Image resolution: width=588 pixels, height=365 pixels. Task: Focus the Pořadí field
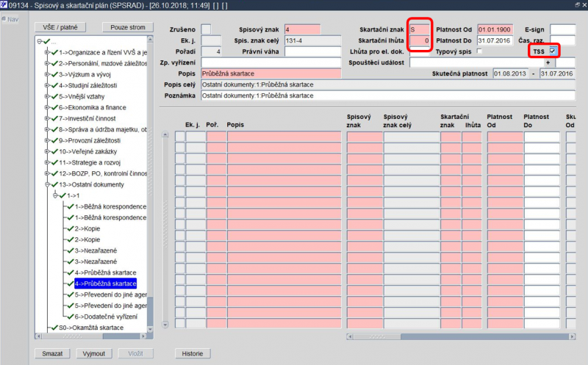[x=211, y=51]
